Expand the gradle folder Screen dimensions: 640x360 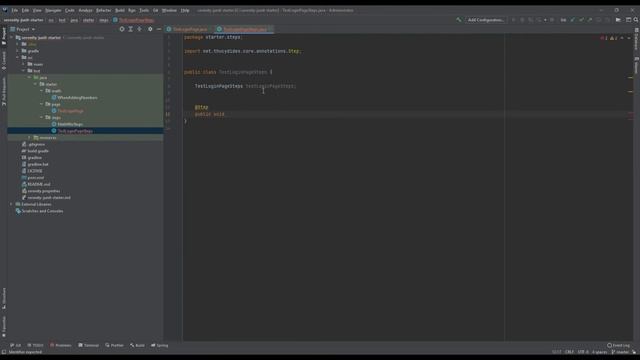18,51
